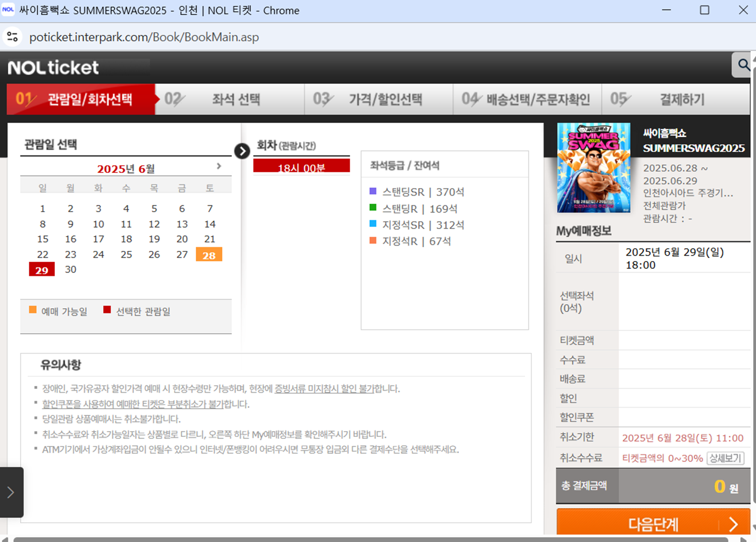
Task: Click the 지정석SR | 312석 row
Action: click(x=417, y=225)
